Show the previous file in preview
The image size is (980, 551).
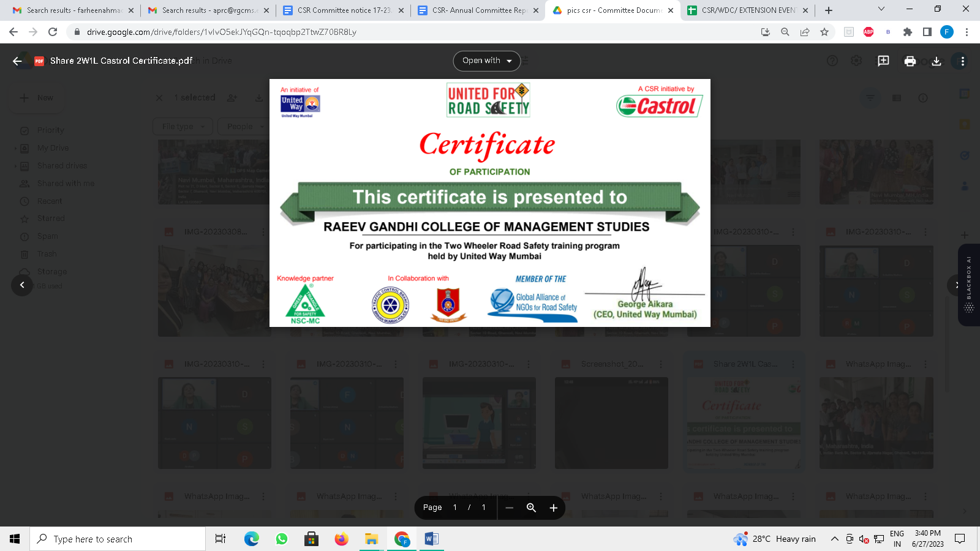(22, 285)
